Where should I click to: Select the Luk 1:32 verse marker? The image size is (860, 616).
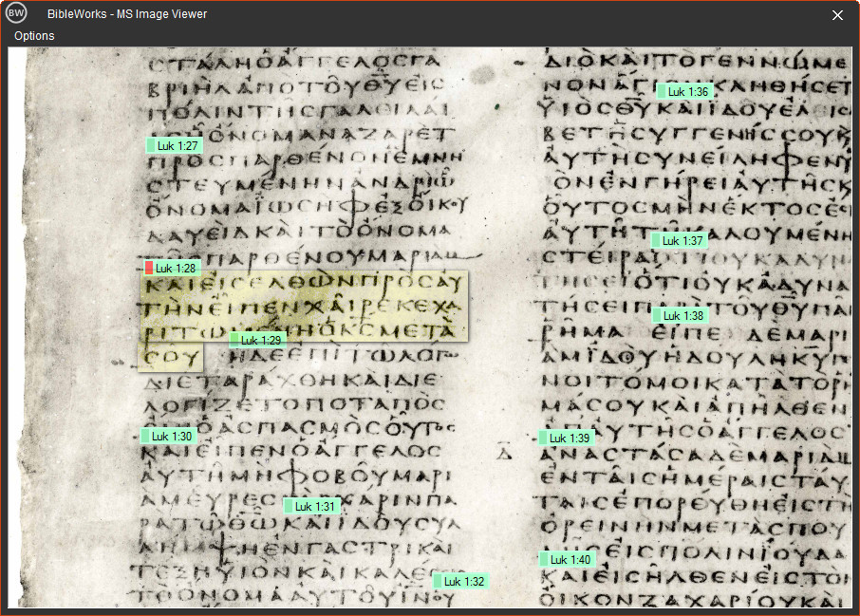[460, 581]
